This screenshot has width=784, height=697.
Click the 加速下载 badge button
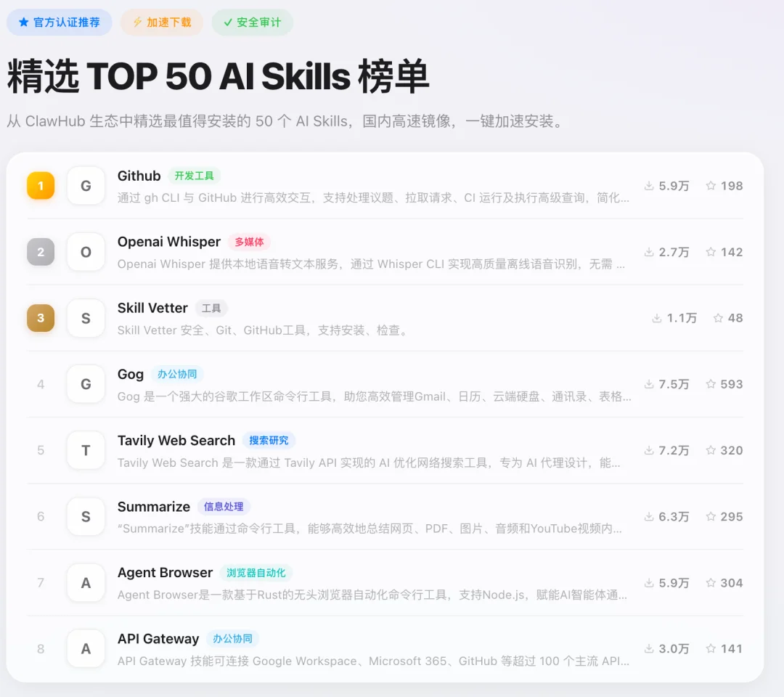[161, 23]
